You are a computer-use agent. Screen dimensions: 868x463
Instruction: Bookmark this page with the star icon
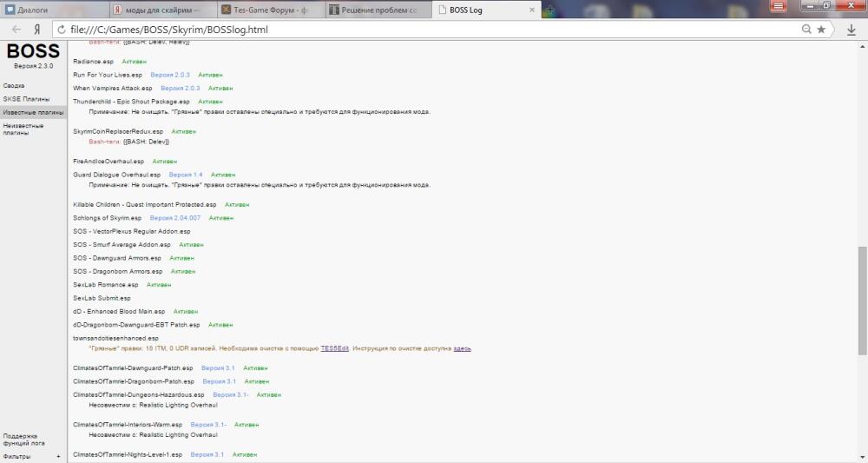pos(821,30)
